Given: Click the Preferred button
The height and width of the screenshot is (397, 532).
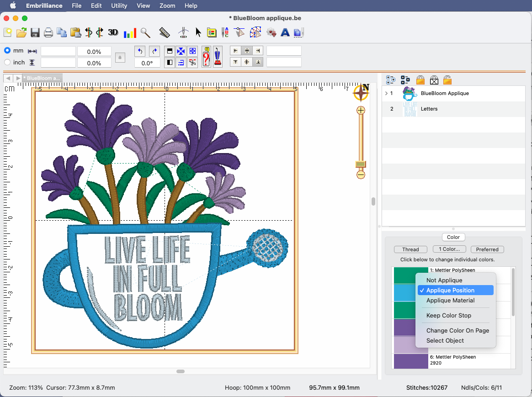Looking at the screenshot, I should [x=487, y=249].
